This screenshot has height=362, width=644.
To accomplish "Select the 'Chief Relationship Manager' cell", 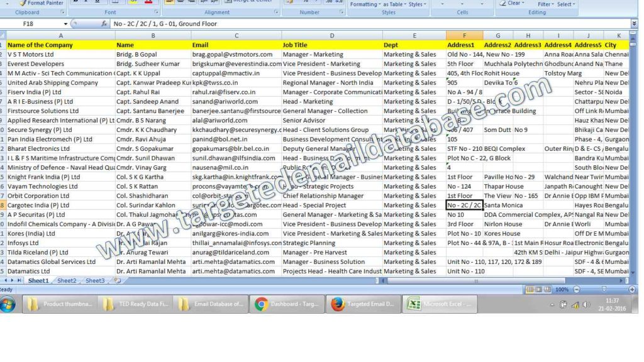I will (x=332, y=196).
